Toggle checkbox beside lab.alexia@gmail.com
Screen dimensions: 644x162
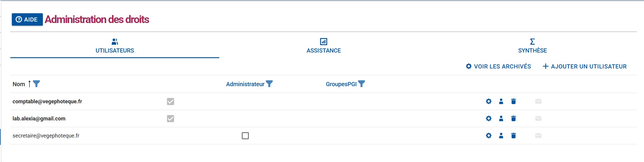pyautogui.click(x=171, y=119)
